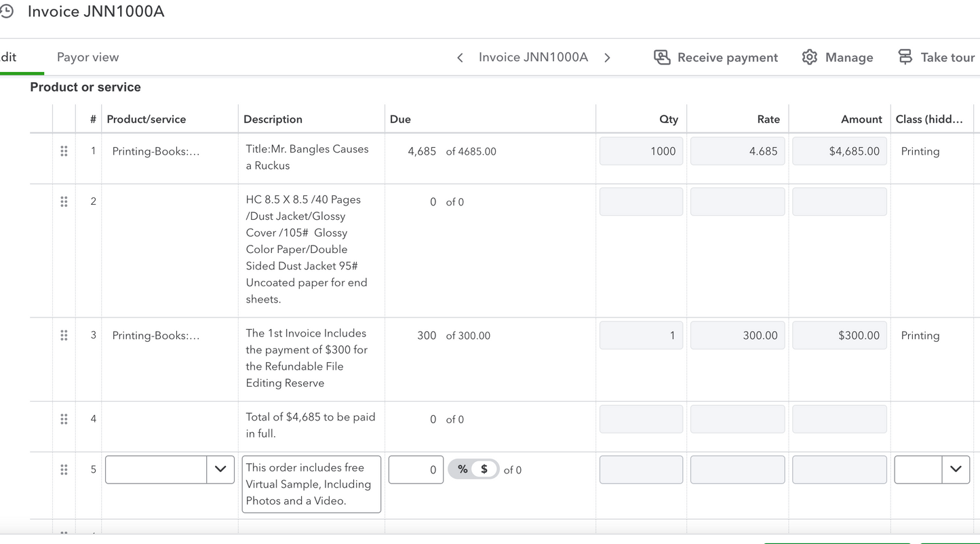The width and height of the screenshot is (980, 544).
Task: Click the Qty column header
Action: click(669, 119)
